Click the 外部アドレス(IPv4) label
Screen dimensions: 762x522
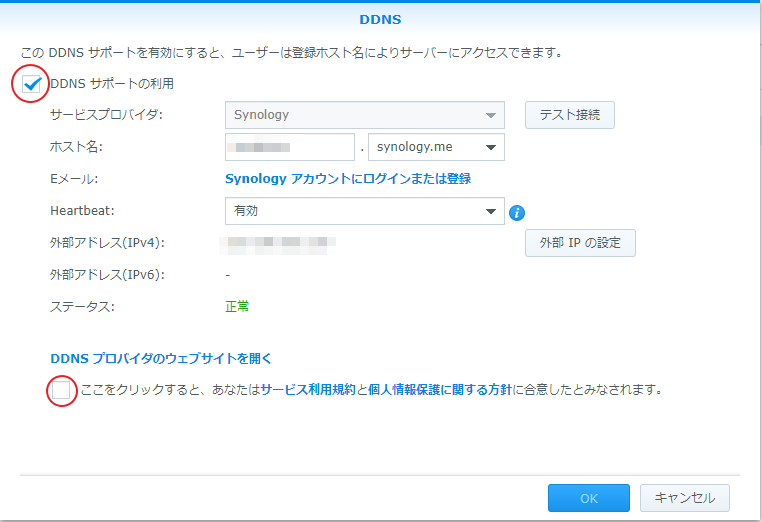tap(107, 243)
